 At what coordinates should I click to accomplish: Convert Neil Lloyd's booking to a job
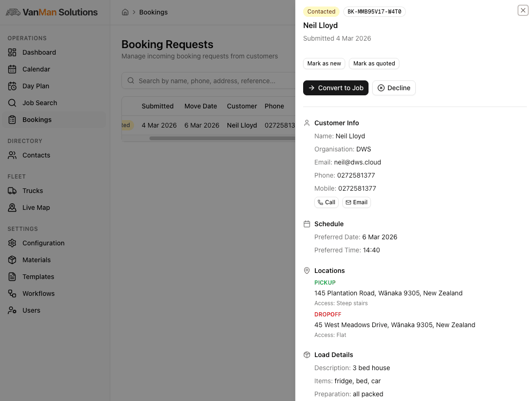click(x=335, y=88)
